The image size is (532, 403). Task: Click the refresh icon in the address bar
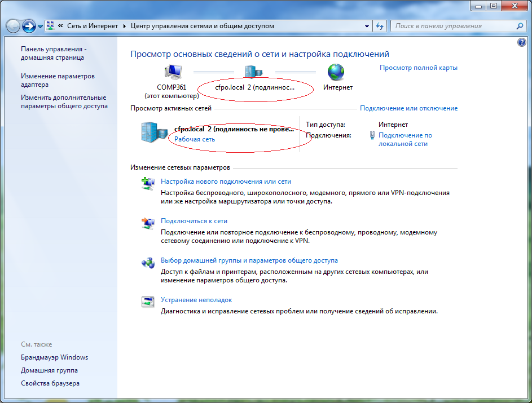coord(379,26)
